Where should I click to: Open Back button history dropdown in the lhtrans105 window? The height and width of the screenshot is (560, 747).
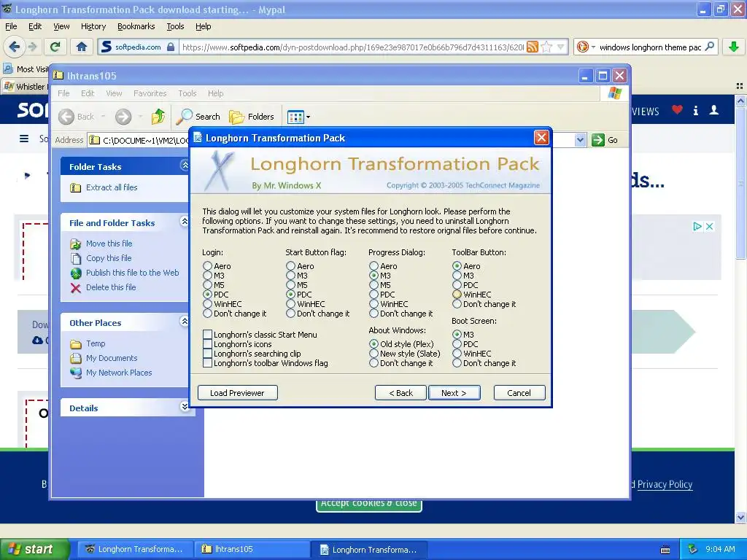click(103, 117)
